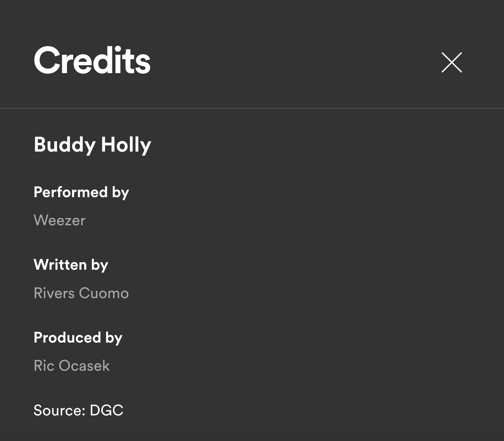Click the word 'Holly' in the song title
The width and height of the screenshot is (504, 441).
(x=126, y=145)
